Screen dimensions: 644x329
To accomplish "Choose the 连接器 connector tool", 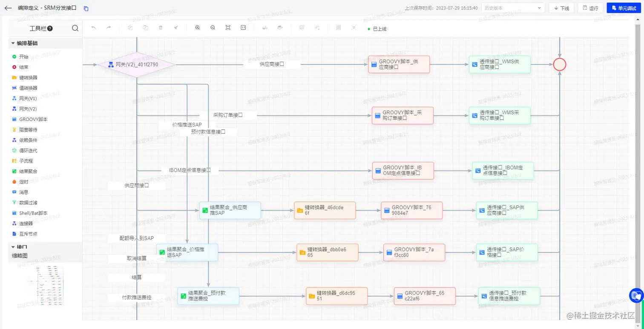I will [23, 223].
